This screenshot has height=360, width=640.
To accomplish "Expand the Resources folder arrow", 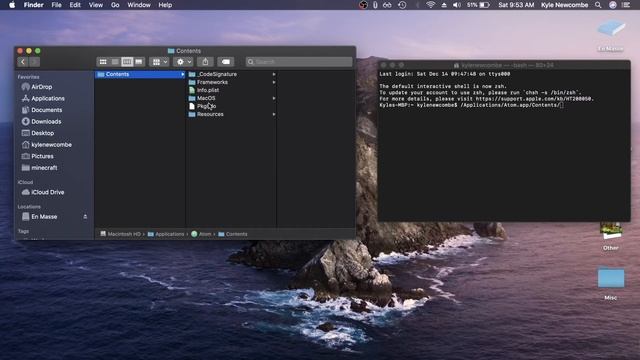I will click(274, 114).
